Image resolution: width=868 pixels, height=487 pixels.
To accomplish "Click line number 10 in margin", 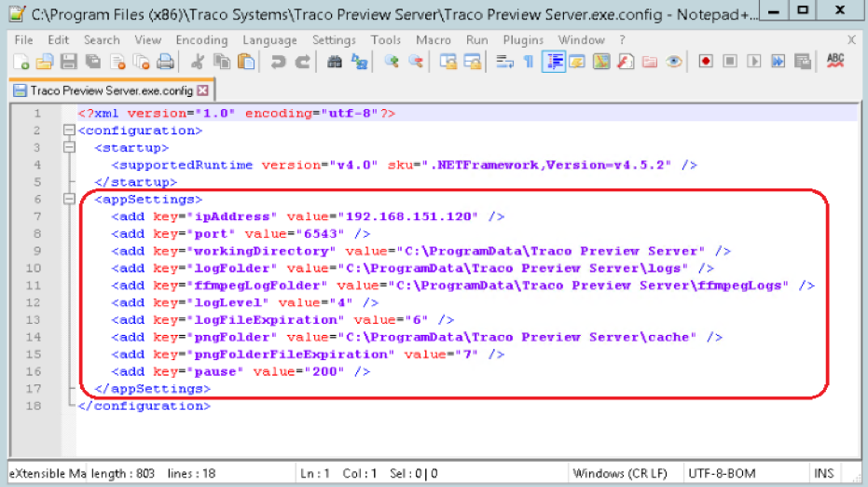I will coord(34,268).
